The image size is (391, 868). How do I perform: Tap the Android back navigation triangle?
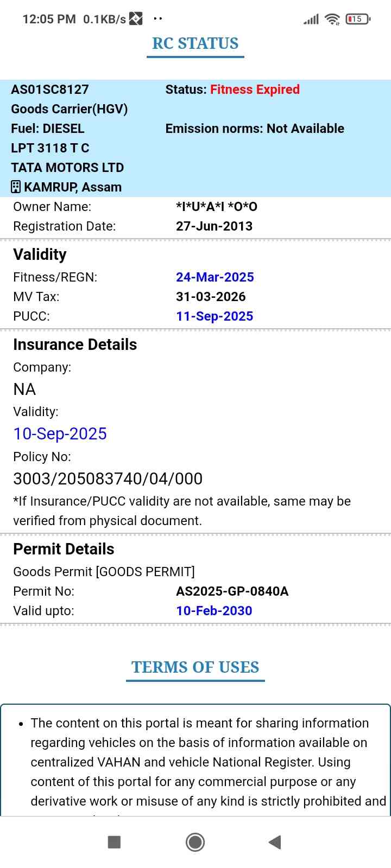click(x=275, y=842)
